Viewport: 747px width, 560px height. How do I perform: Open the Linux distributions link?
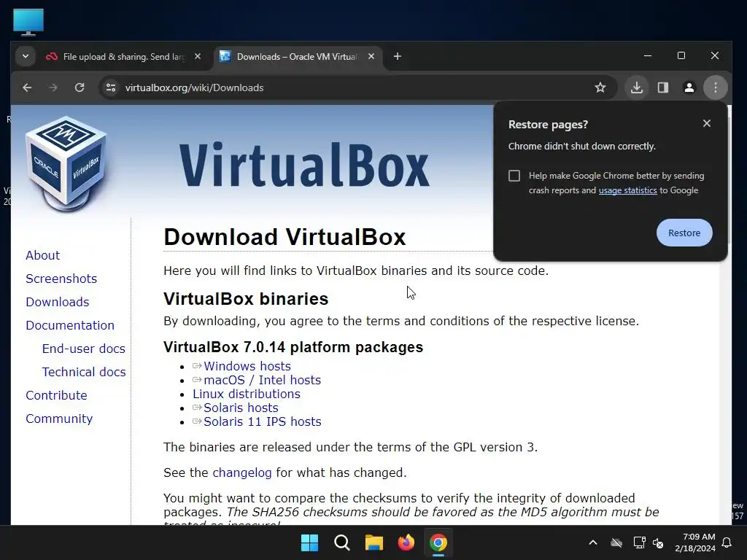coord(247,394)
